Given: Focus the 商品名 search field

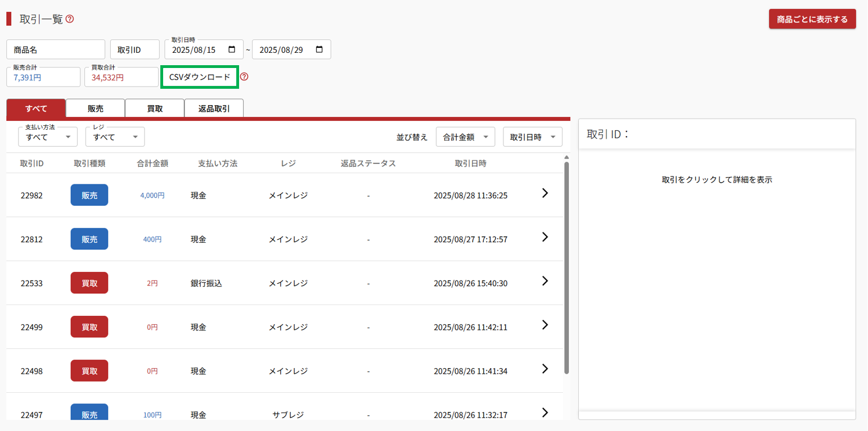Looking at the screenshot, I should click(x=56, y=49).
